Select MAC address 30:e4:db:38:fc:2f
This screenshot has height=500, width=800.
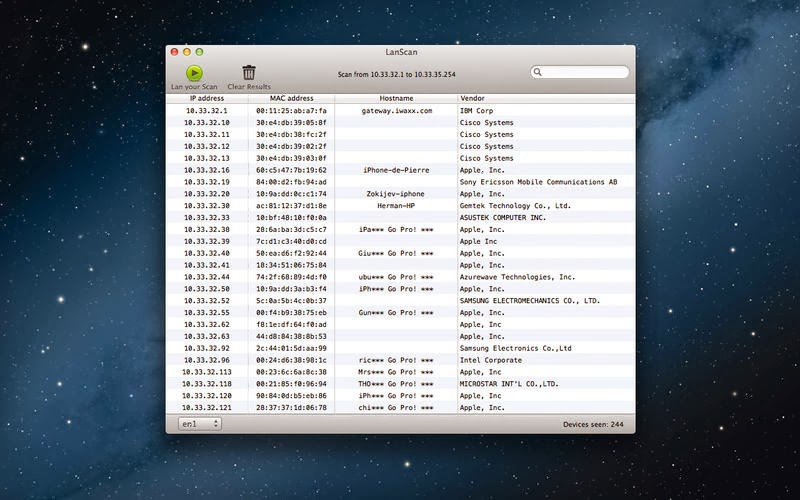coord(291,135)
